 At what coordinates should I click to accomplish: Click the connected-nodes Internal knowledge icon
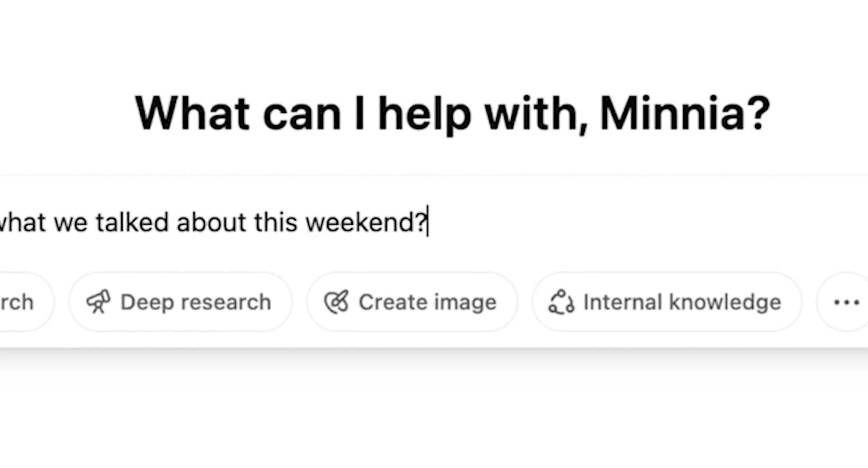[561, 301]
